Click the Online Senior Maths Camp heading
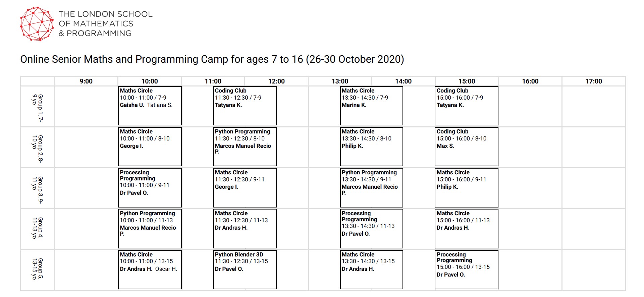The width and height of the screenshot is (644, 297). (x=212, y=59)
